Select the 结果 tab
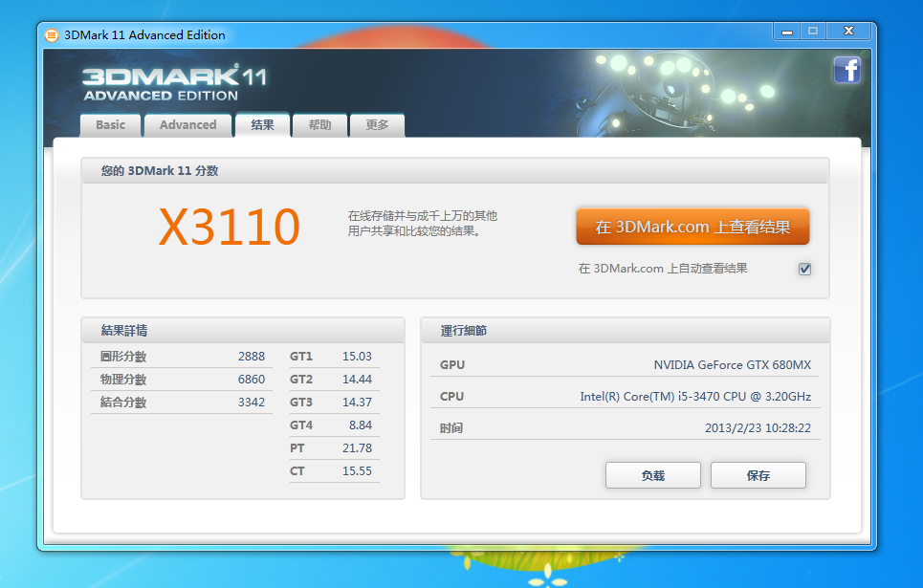The width and height of the screenshot is (923, 588). point(262,124)
